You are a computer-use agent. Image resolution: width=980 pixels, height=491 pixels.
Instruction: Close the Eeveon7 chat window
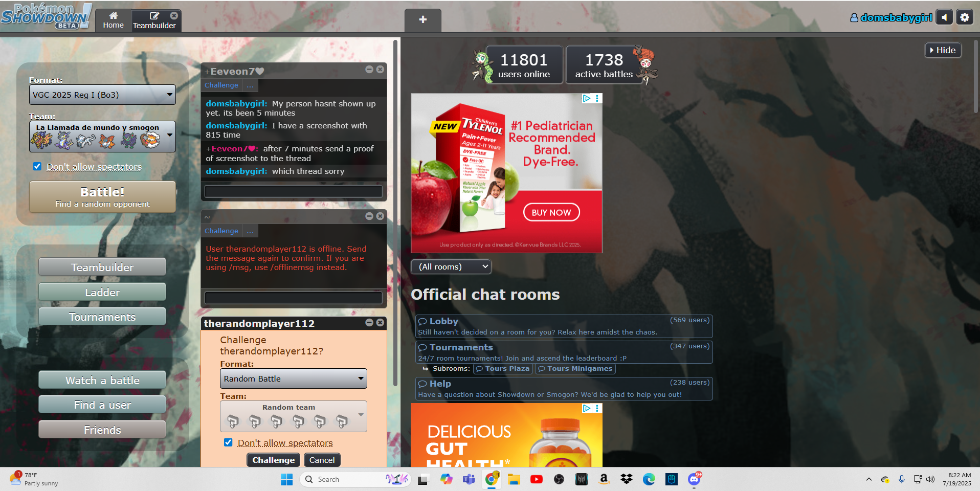tap(380, 70)
